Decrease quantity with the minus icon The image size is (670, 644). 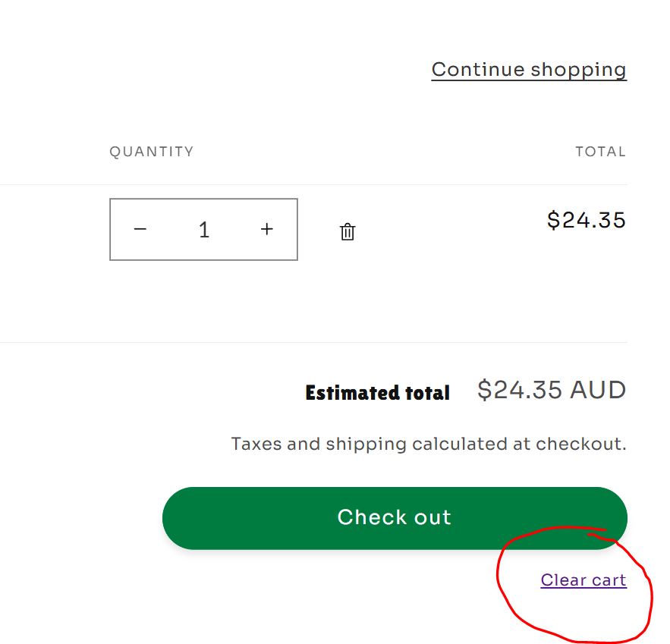140,229
